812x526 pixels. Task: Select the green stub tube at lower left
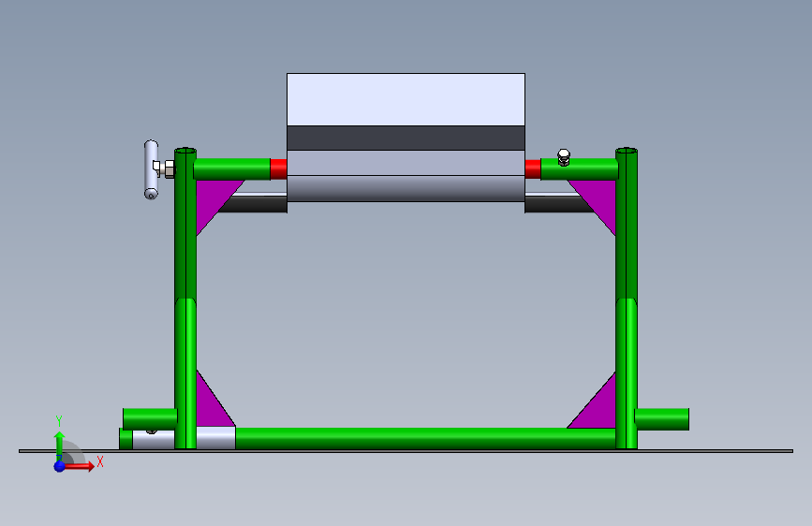pos(150,418)
